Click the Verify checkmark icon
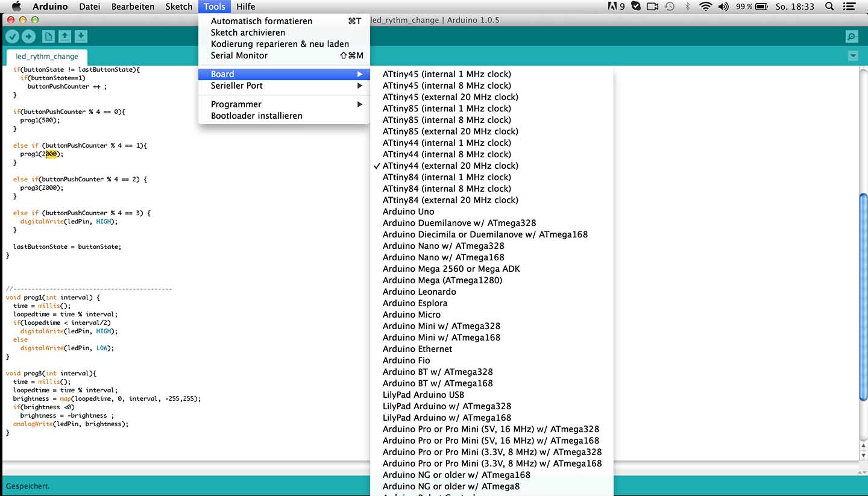Image resolution: width=868 pixels, height=496 pixels. (12, 36)
